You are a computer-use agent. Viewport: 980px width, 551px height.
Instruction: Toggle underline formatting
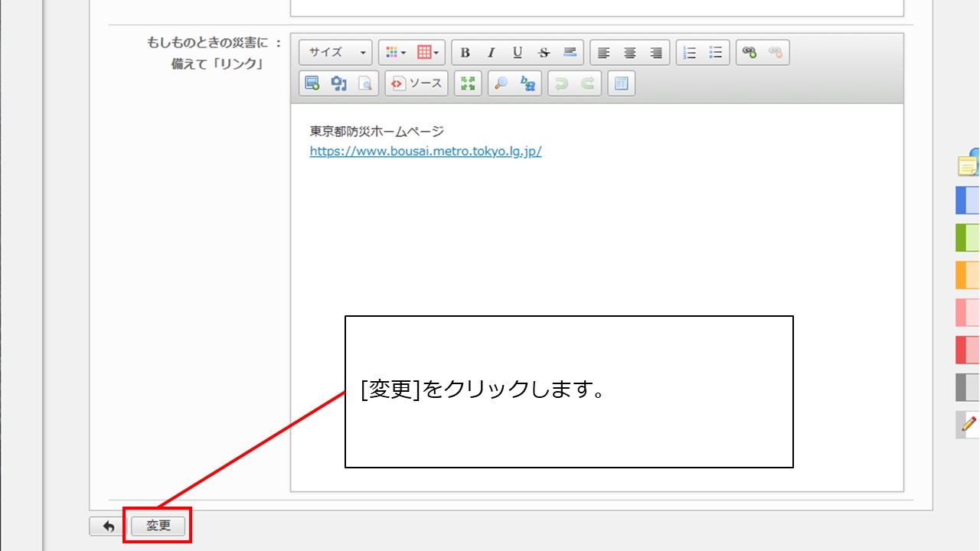[518, 53]
